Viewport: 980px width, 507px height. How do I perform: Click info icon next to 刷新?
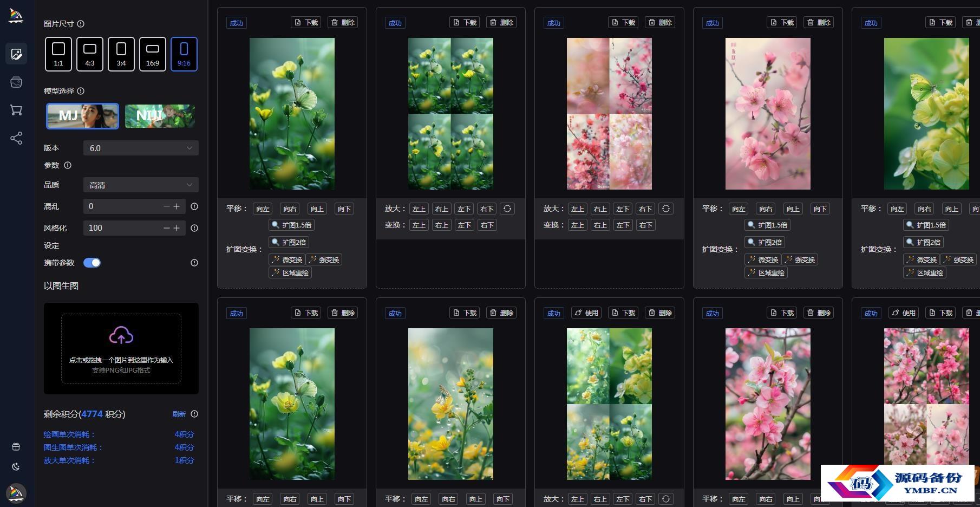point(194,414)
